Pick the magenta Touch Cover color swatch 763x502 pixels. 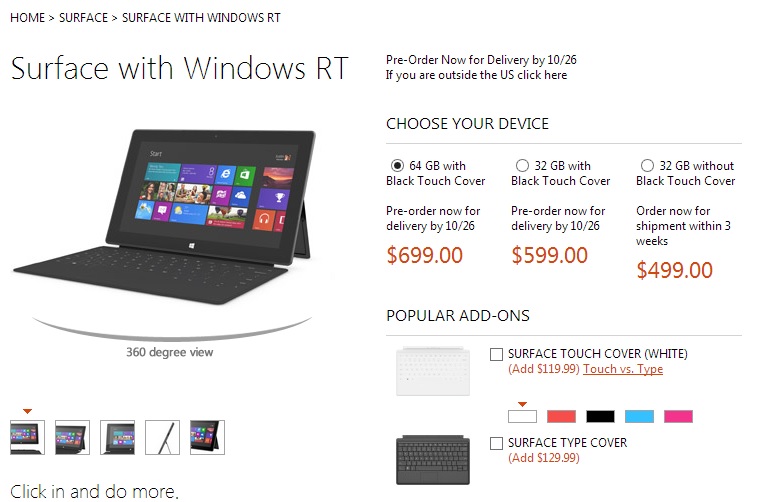(x=678, y=416)
